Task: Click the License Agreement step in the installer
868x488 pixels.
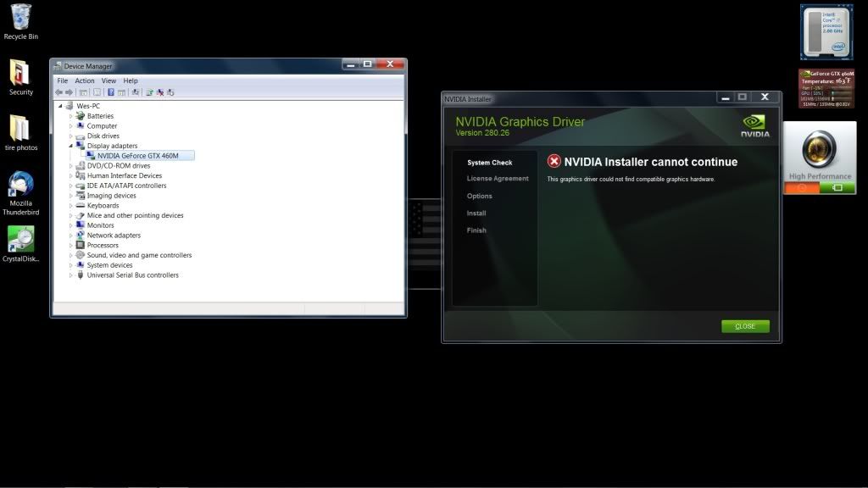Action: point(497,178)
